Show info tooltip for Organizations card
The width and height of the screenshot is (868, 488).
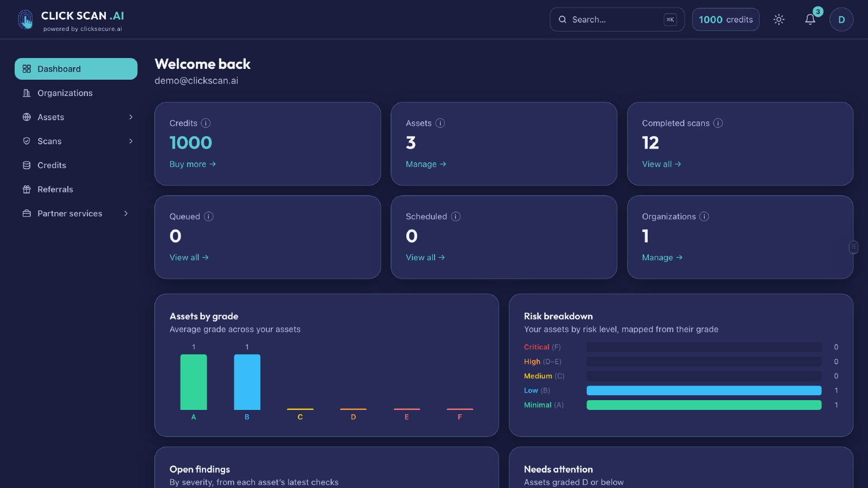tap(704, 216)
